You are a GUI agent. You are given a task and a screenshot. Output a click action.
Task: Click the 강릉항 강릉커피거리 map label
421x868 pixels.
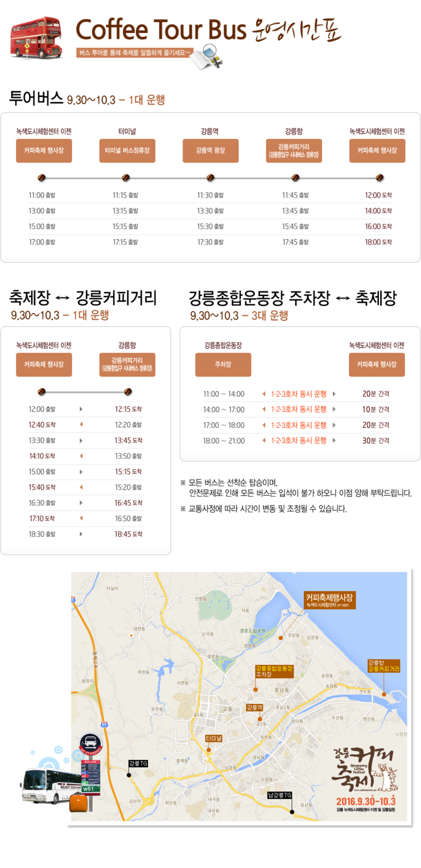384,665
